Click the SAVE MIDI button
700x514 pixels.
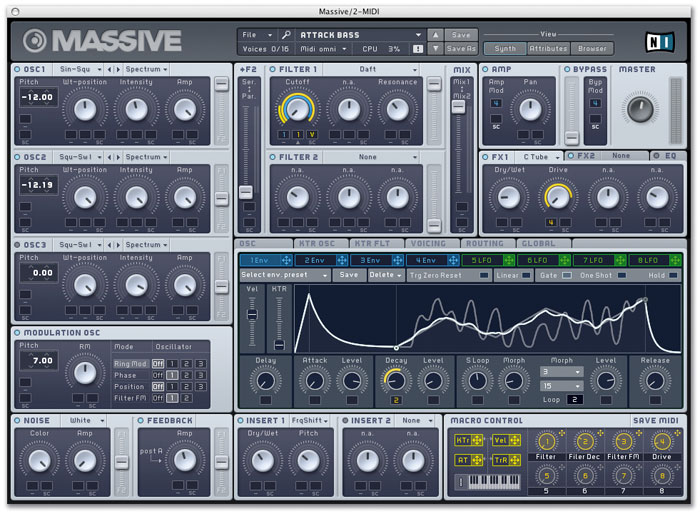(655, 420)
